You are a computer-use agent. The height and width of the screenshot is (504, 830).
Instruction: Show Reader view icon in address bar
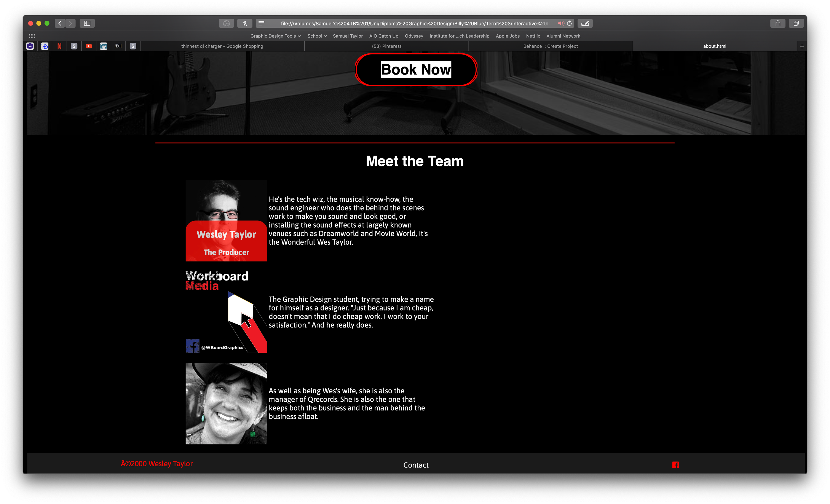261,23
